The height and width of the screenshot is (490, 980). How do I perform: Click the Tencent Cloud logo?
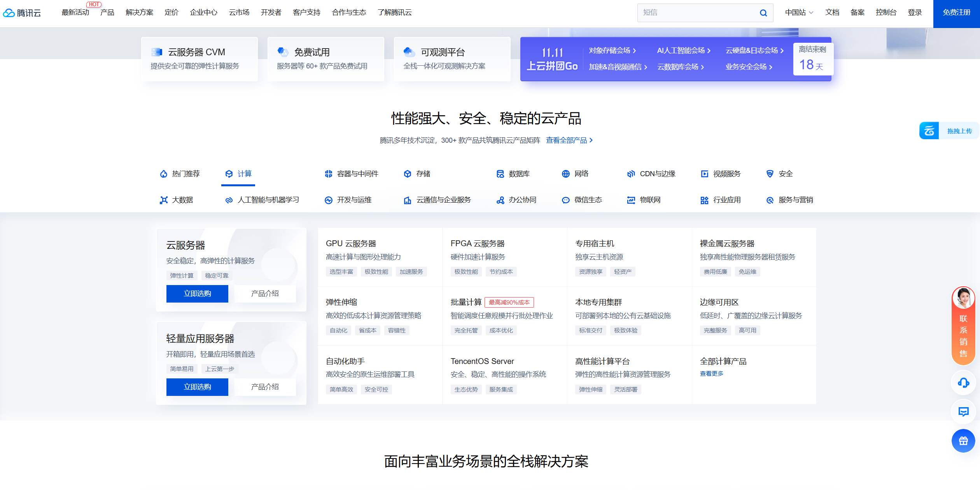coord(22,13)
